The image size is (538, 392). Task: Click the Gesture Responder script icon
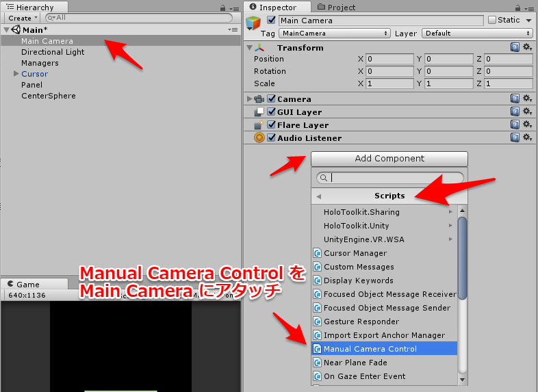[x=318, y=322]
